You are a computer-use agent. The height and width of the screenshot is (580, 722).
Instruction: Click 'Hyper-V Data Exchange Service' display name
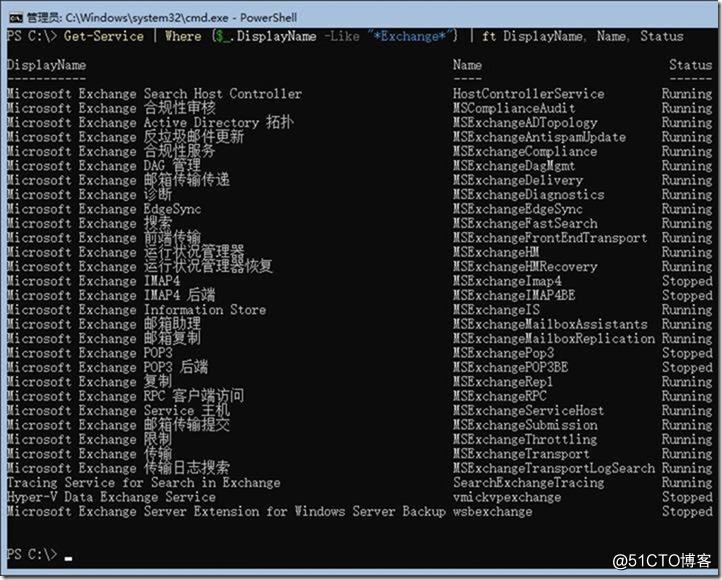(x=111, y=497)
